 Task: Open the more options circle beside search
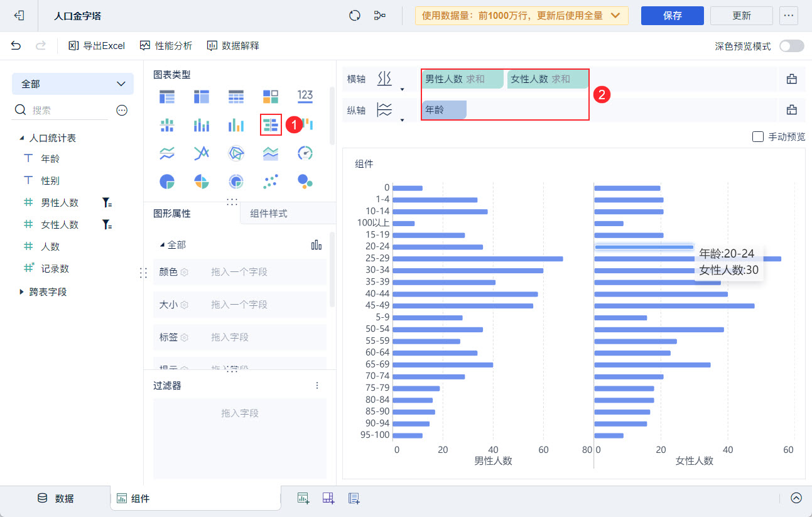pos(122,110)
